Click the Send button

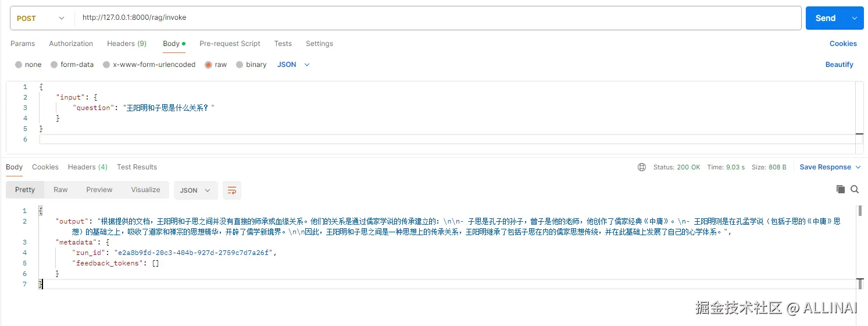826,18
